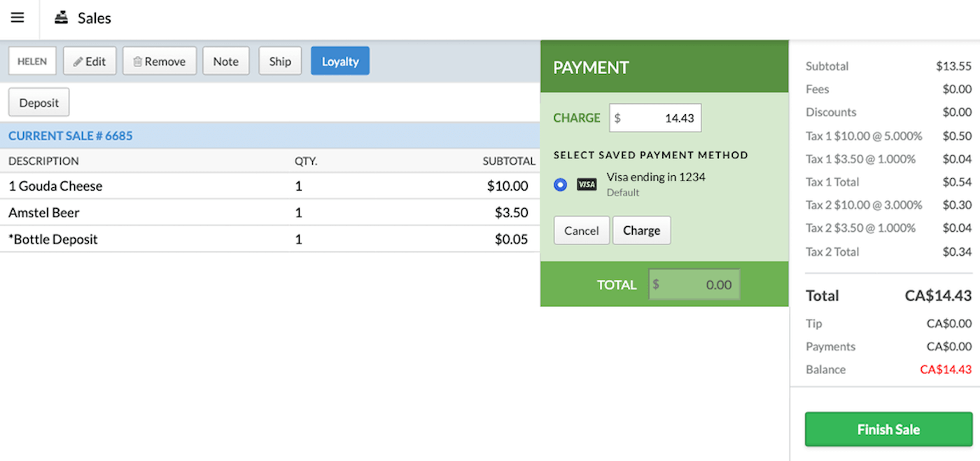Click the PAYMENT panel header
980x461 pixels.
[664, 67]
